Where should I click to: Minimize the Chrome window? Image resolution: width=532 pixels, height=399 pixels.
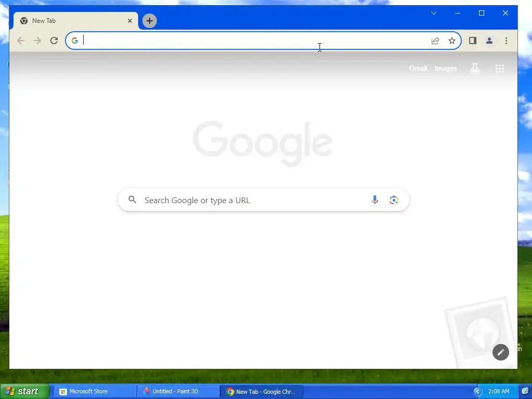pyautogui.click(x=458, y=13)
